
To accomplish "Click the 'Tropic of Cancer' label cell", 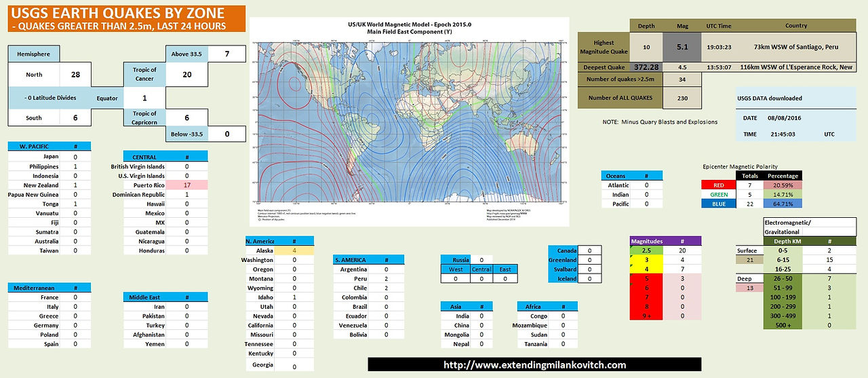I will (x=144, y=74).
